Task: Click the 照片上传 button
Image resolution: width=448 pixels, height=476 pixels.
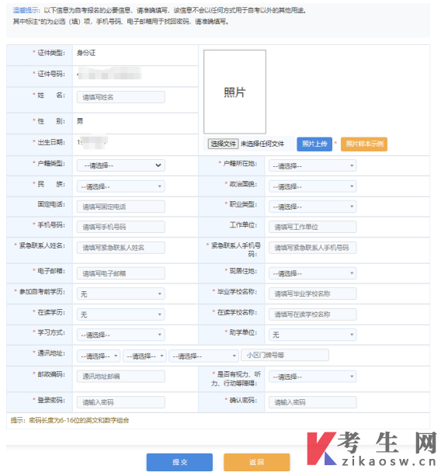Action: coord(314,144)
